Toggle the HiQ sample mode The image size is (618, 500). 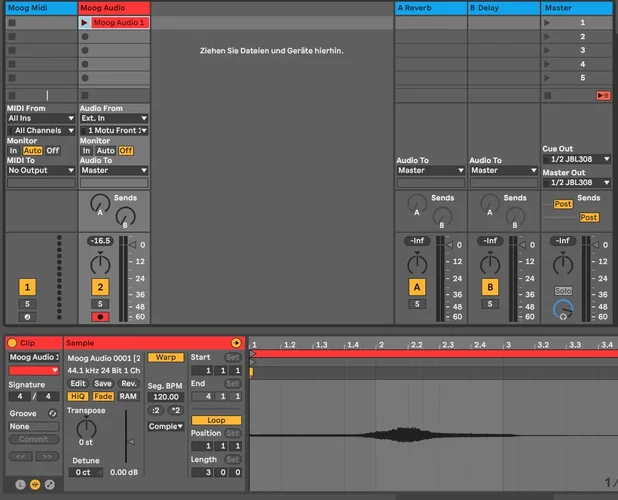pyautogui.click(x=79, y=396)
